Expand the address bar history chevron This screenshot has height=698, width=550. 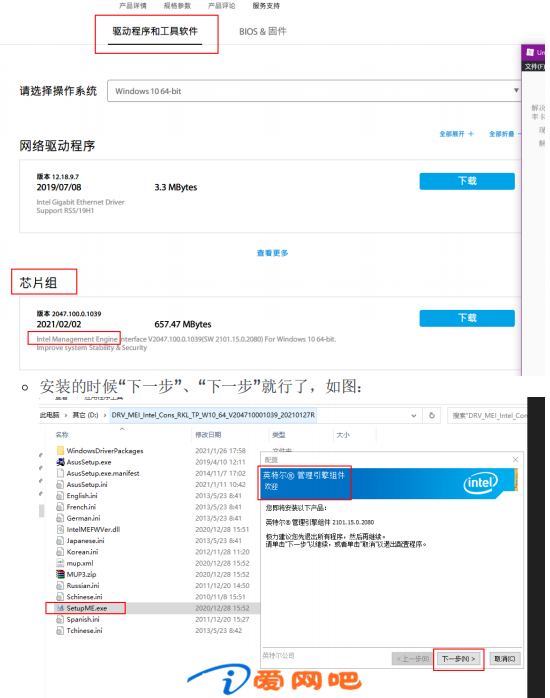pos(413,415)
